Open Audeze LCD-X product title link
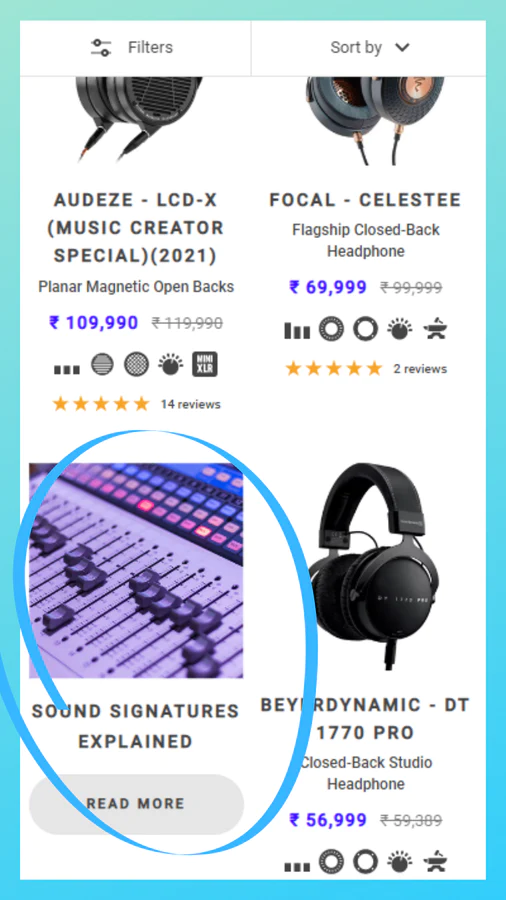 pyautogui.click(x=135, y=228)
